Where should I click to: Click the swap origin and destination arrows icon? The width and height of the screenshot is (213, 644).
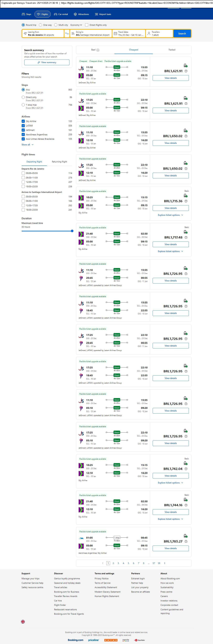pos(67,33)
